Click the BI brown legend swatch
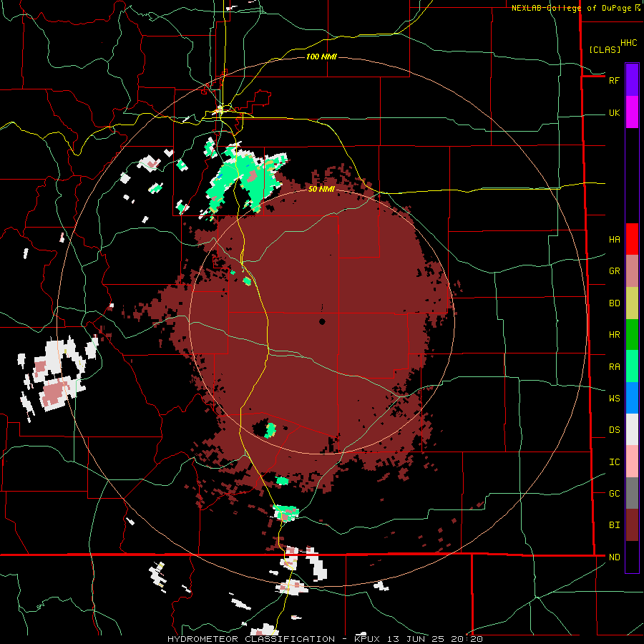The image size is (644, 644). coord(632,525)
